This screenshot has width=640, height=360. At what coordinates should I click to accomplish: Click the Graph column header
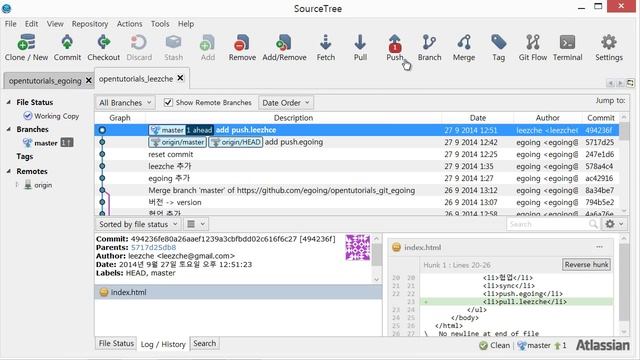point(120,118)
